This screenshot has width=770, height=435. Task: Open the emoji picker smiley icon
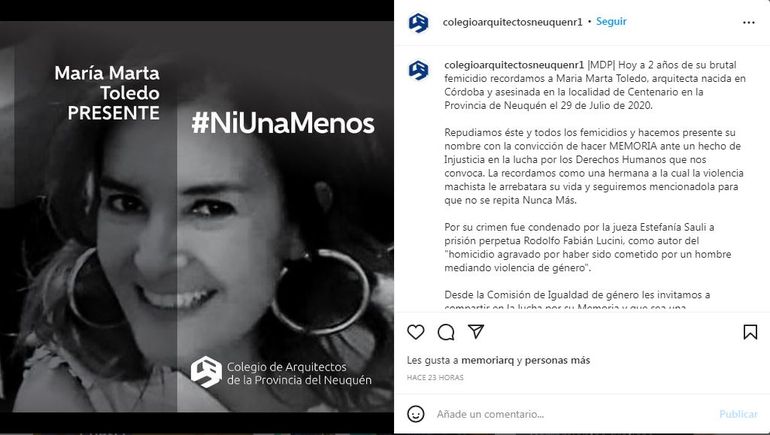tap(415, 414)
